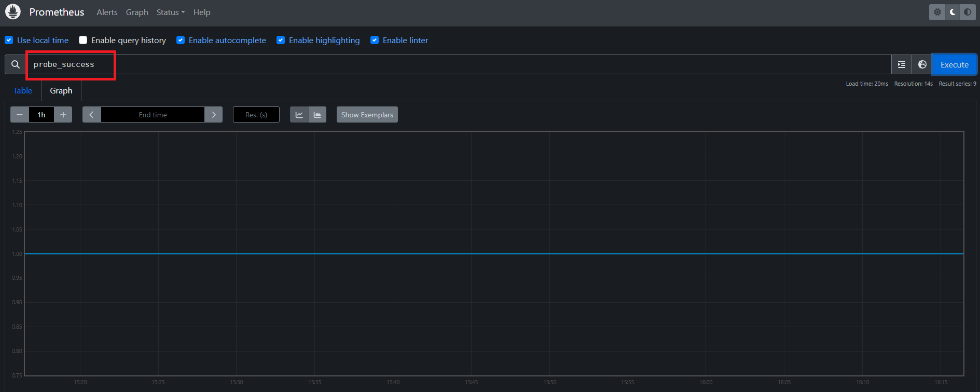Go to Alerts in the navbar
The height and width of the screenshot is (392, 980).
click(107, 12)
